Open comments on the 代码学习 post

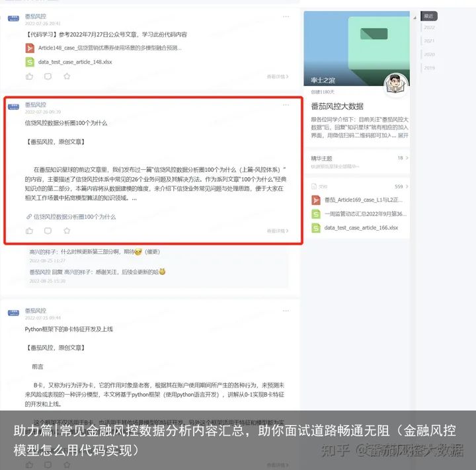coord(48,76)
